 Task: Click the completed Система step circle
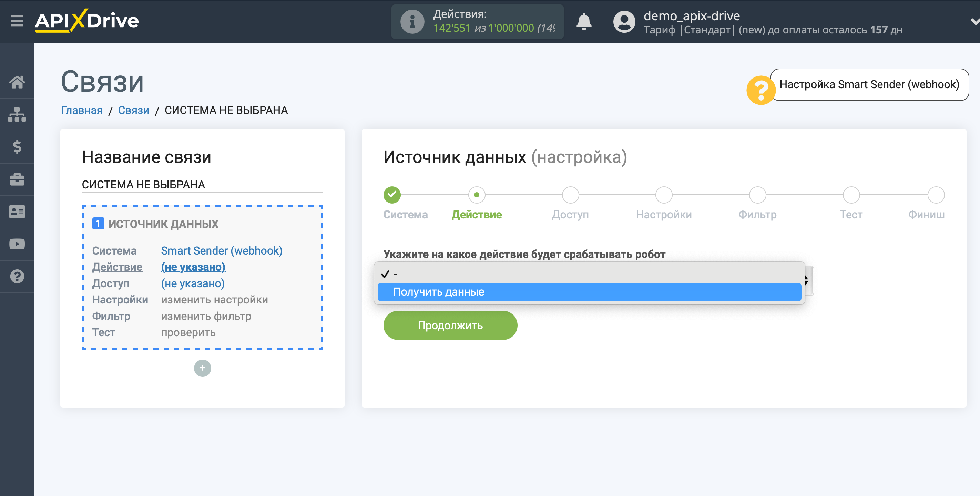(x=392, y=195)
